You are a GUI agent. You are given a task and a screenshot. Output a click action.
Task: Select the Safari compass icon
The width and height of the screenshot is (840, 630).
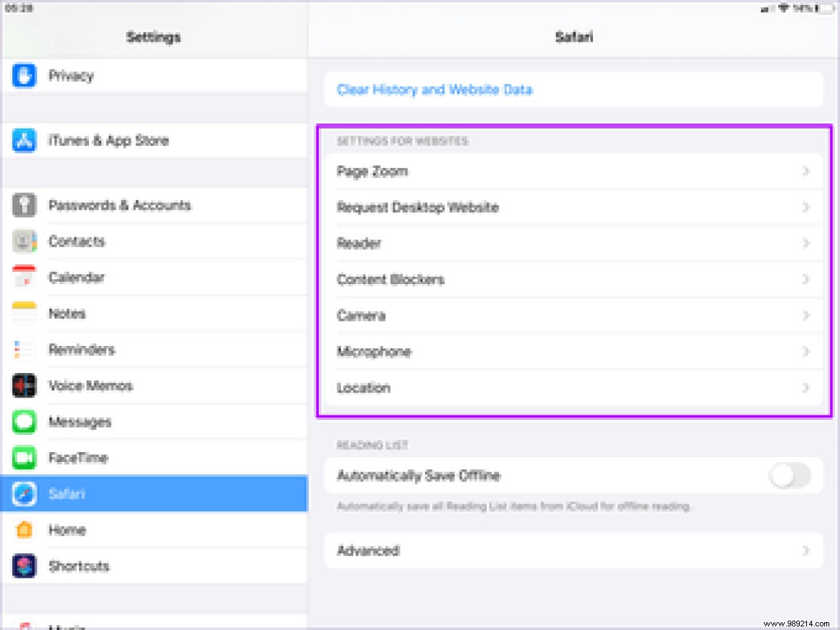point(24,494)
